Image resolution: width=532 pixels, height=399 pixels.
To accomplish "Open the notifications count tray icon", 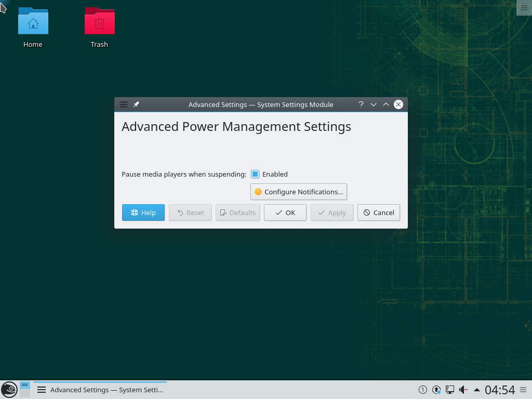I will 423,390.
